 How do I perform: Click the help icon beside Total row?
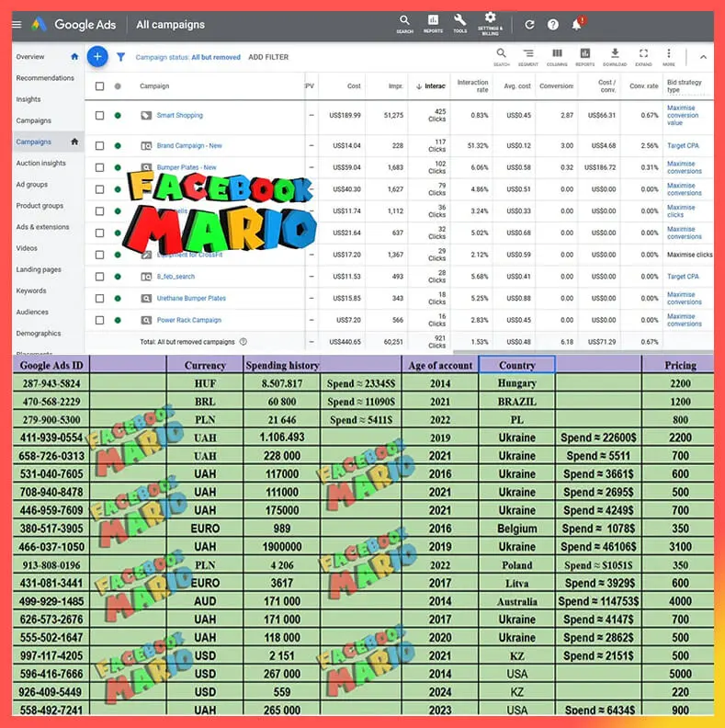(244, 342)
